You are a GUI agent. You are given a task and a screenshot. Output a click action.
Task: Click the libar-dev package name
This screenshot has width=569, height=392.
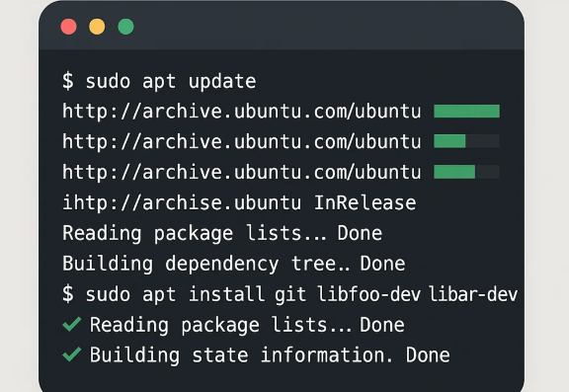(x=473, y=293)
